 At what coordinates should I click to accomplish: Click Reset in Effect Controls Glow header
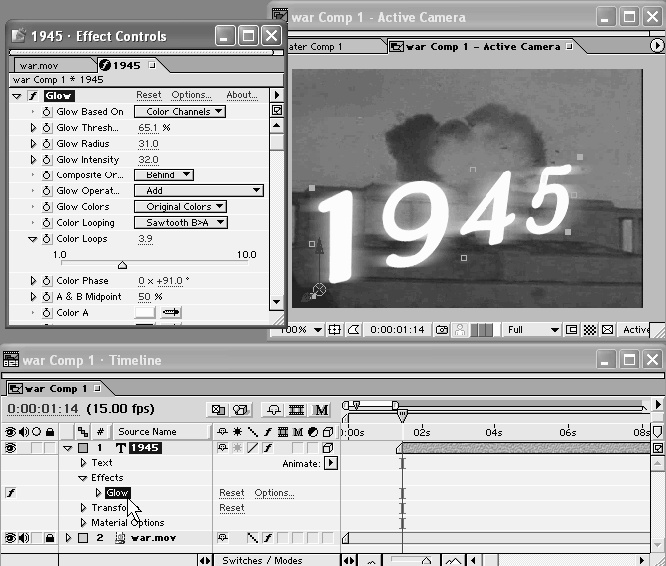pyautogui.click(x=149, y=96)
